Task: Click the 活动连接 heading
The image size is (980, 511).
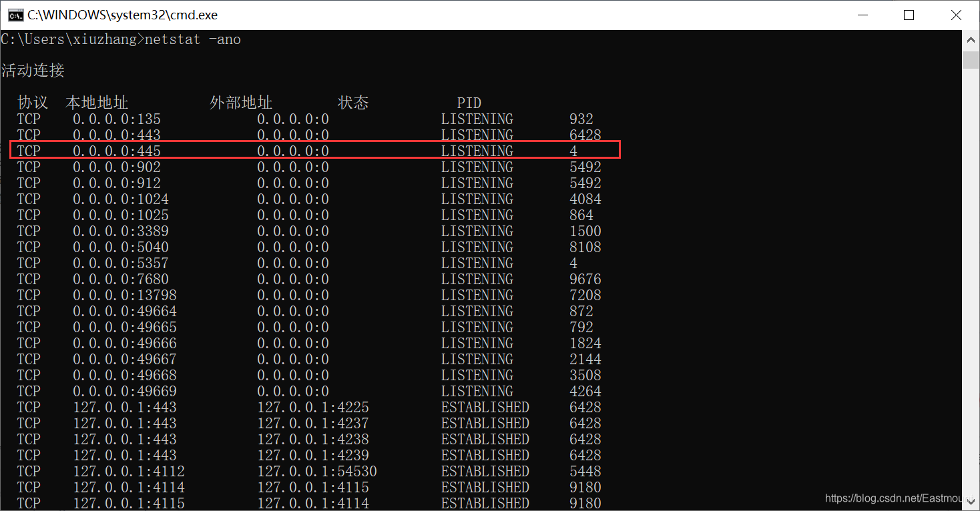Action: [33, 70]
